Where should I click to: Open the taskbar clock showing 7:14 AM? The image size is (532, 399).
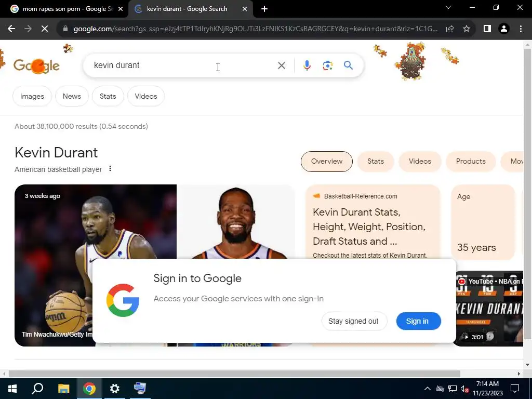click(x=487, y=389)
